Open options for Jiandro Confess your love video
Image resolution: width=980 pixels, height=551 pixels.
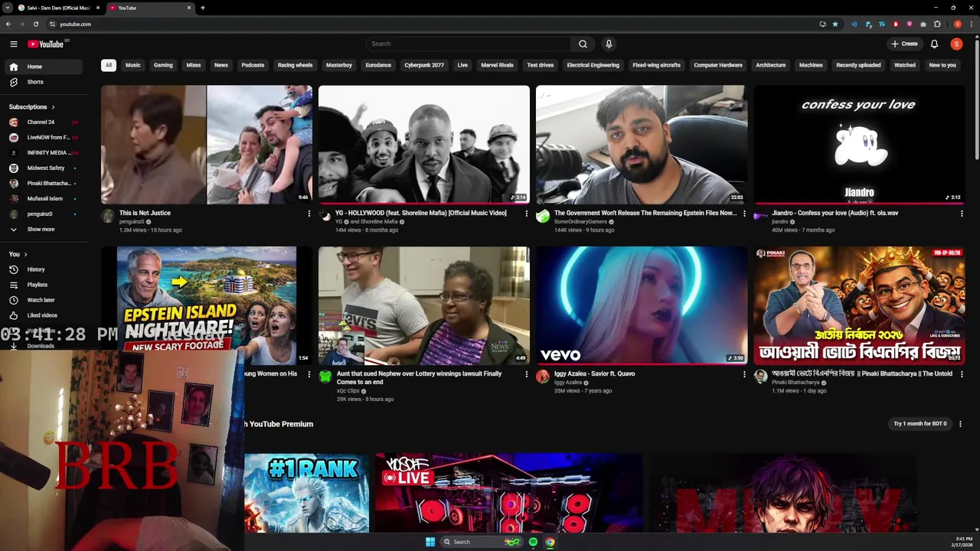tap(961, 214)
